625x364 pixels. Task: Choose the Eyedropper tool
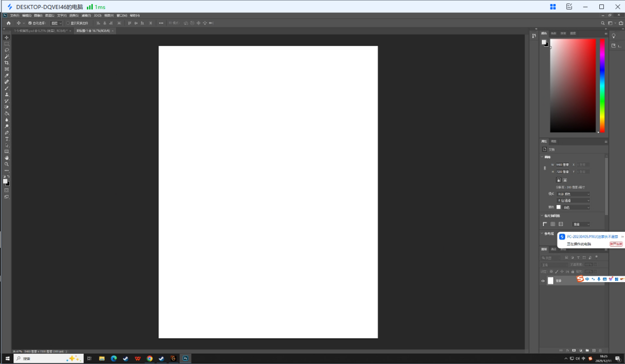tap(7, 75)
